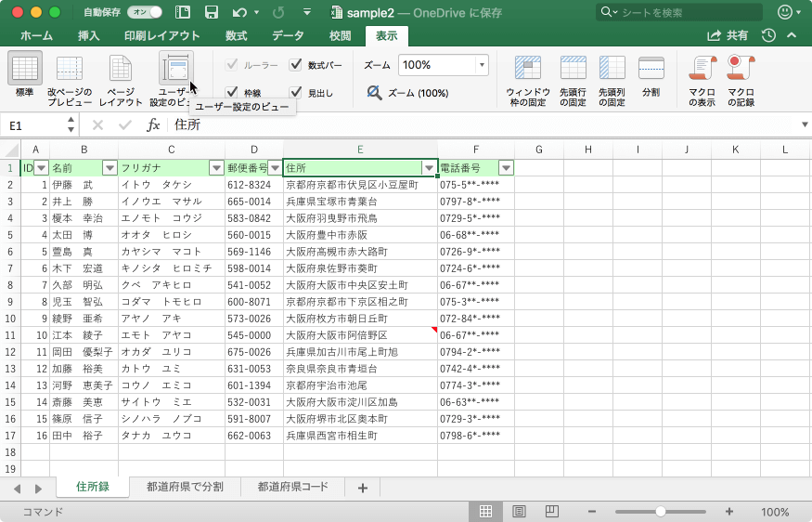Click the template layout icon beside autosave
The height and width of the screenshot is (522, 812).
coord(183,12)
